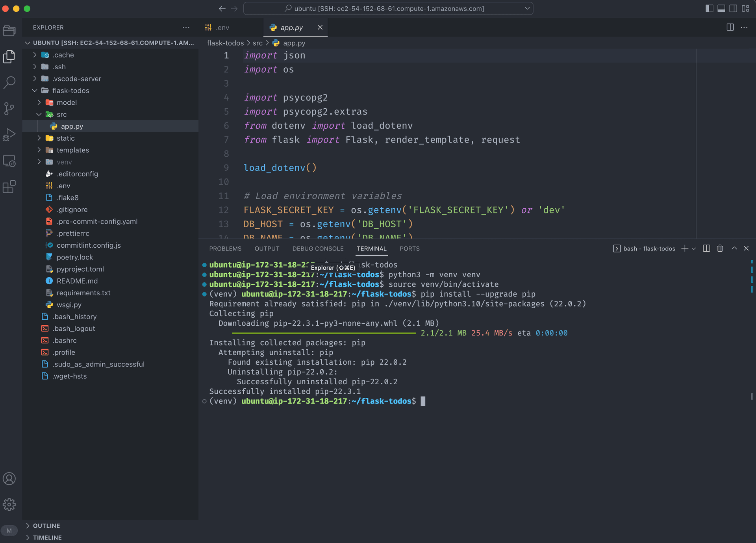Create a new terminal with plus icon
The height and width of the screenshot is (543, 756).
click(x=685, y=248)
